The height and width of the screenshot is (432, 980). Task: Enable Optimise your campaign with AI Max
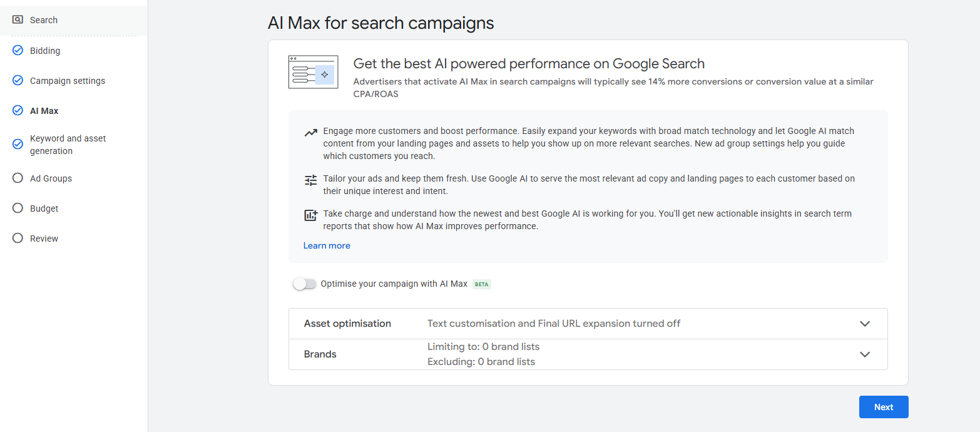point(305,284)
